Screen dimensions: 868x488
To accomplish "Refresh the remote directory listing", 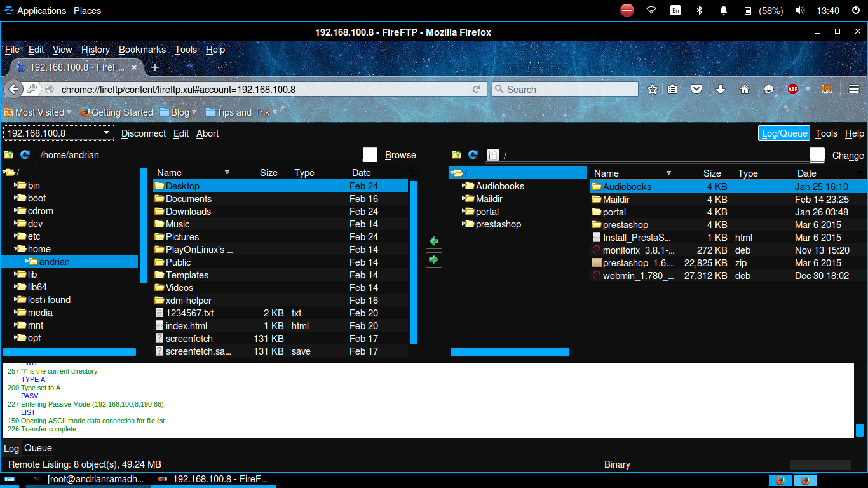I will pos(473,154).
